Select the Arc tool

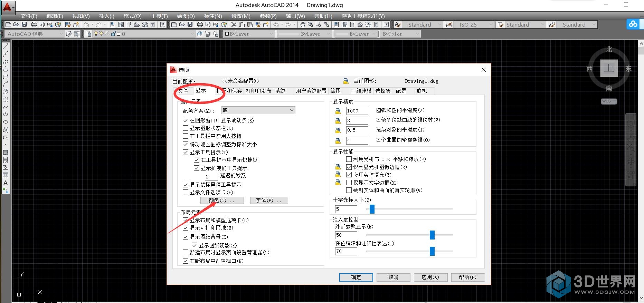[6, 84]
